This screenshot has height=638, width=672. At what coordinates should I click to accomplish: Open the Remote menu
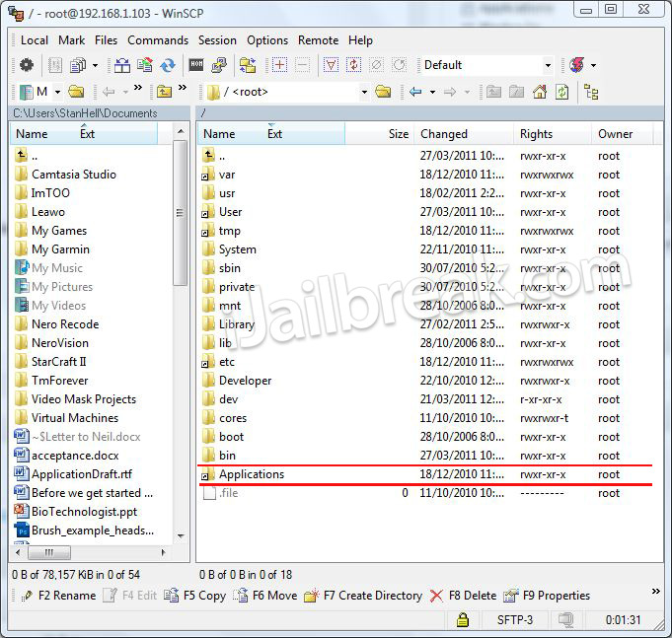point(318,40)
